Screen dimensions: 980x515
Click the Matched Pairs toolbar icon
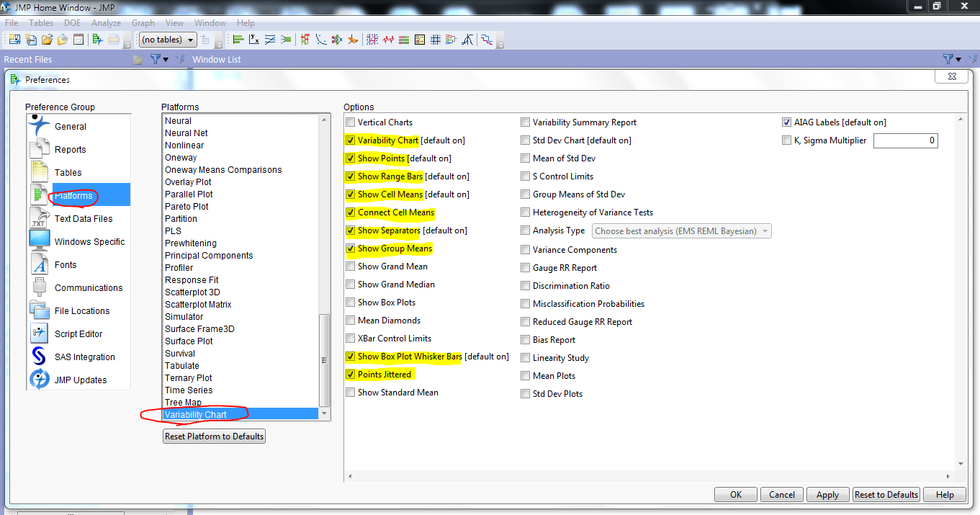tap(270, 40)
